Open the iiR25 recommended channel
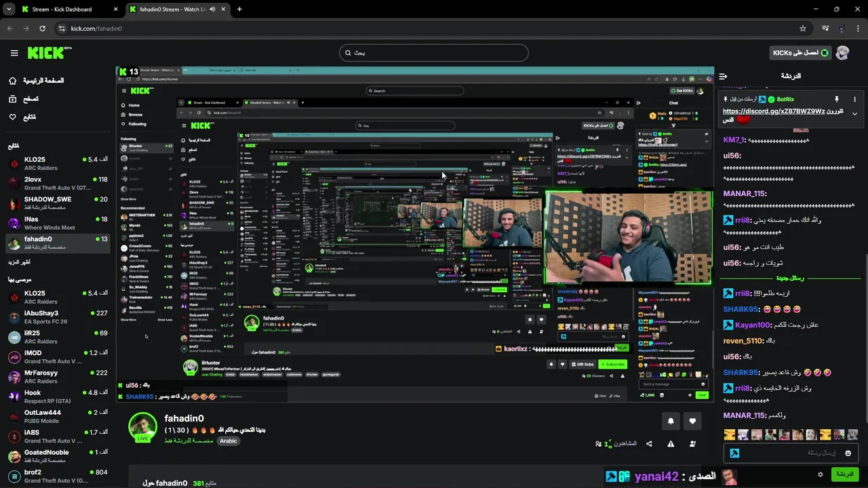The image size is (868, 488). pyautogui.click(x=58, y=337)
